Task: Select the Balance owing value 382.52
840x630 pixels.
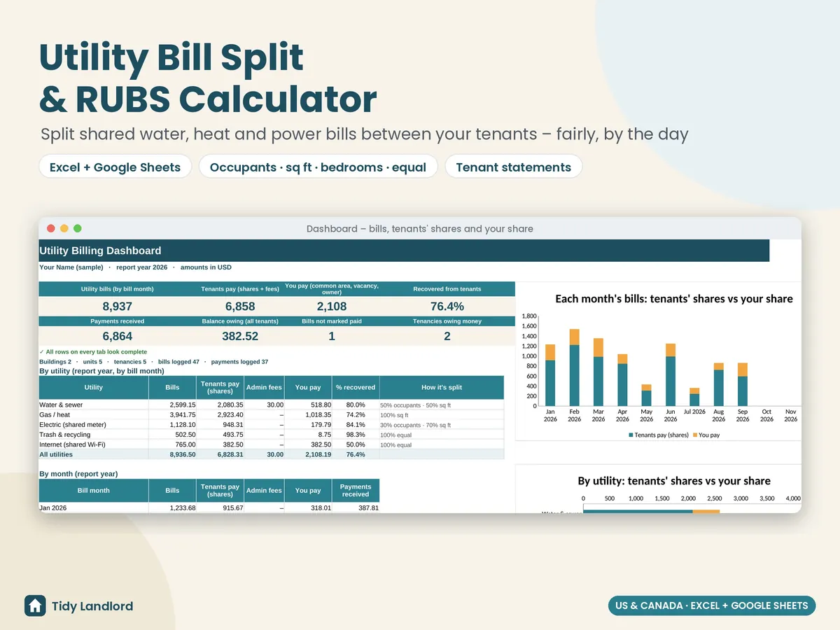Action: pos(240,336)
